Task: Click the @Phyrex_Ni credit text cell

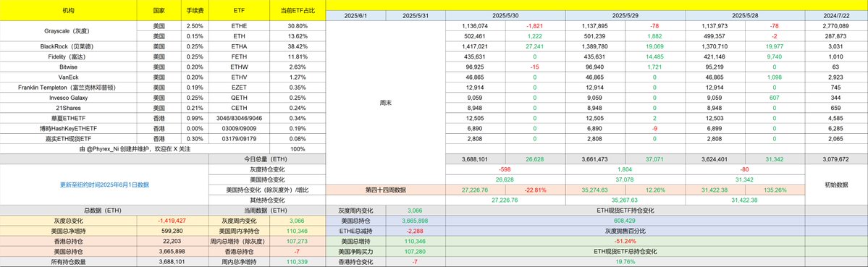Action: pos(135,149)
